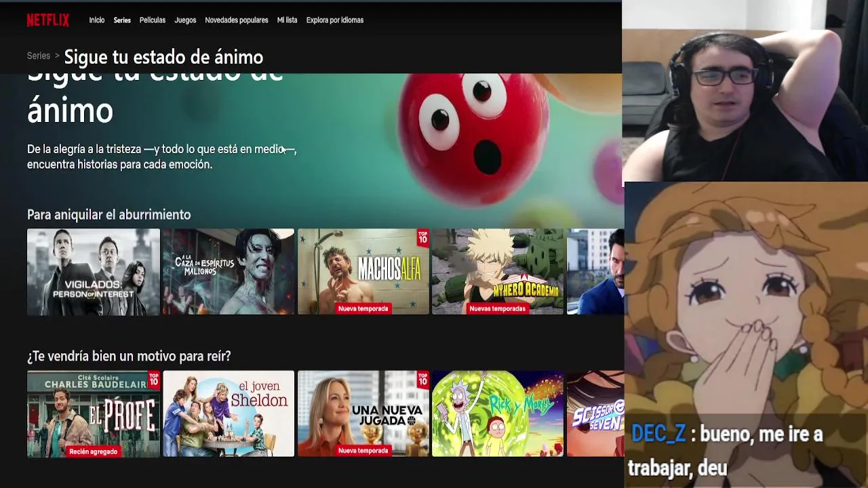Click the De la alegría a la tristeza description
The image size is (868, 488).
[x=162, y=157]
